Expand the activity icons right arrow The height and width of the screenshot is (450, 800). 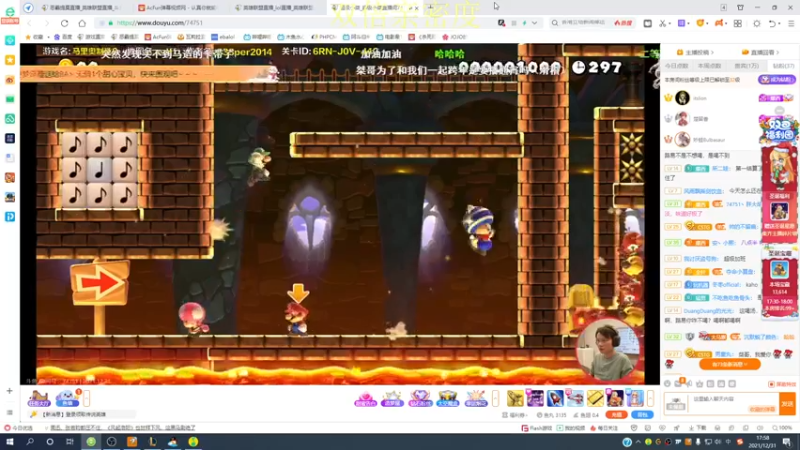(x=495, y=398)
